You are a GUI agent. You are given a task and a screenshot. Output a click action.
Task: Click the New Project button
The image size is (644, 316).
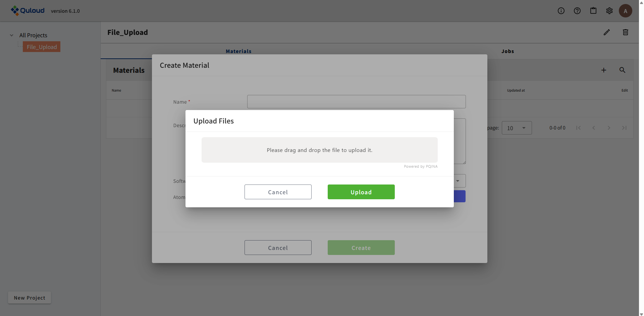[30, 298]
